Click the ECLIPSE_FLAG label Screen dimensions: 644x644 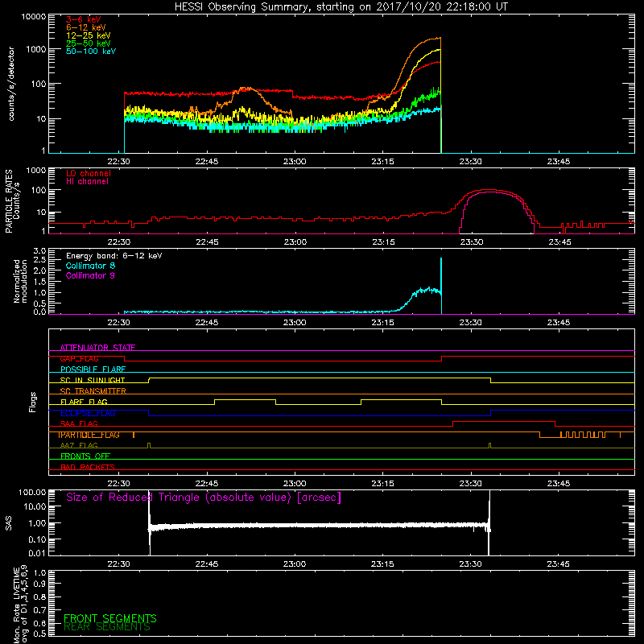88,413
